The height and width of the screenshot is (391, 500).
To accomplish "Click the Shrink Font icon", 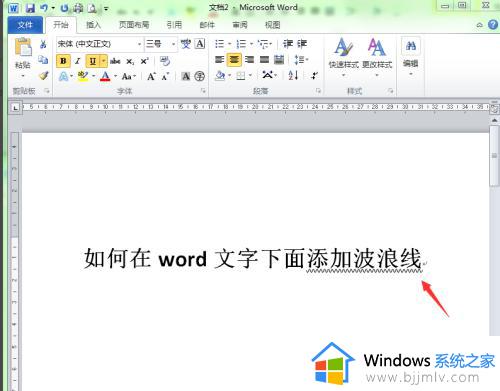I will pos(165,76).
